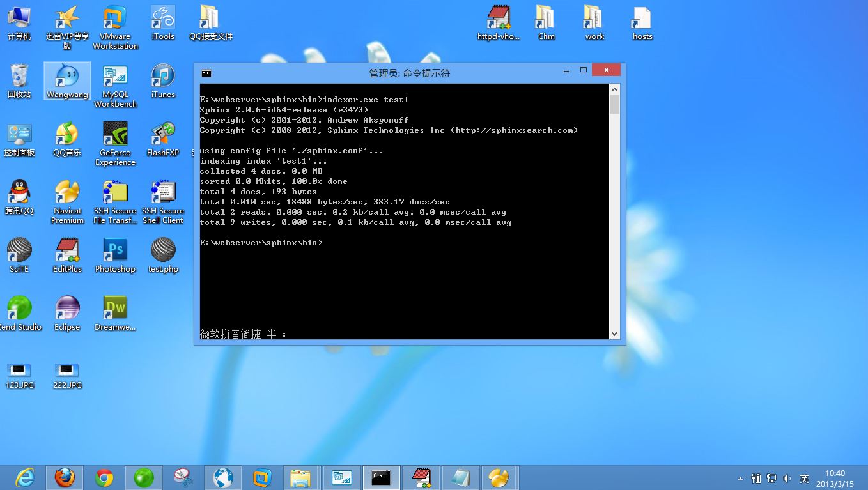
Task: Open File Explorer from the taskbar
Action: (x=302, y=477)
